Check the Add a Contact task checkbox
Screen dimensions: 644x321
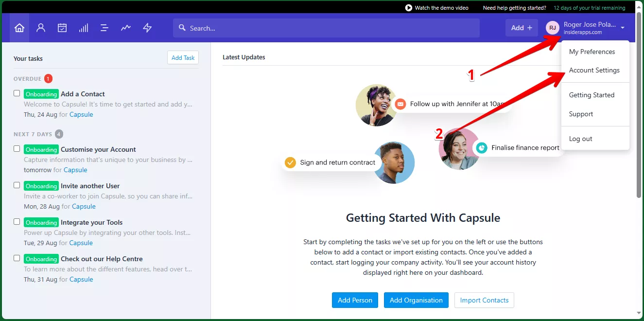(x=17, y=93)
